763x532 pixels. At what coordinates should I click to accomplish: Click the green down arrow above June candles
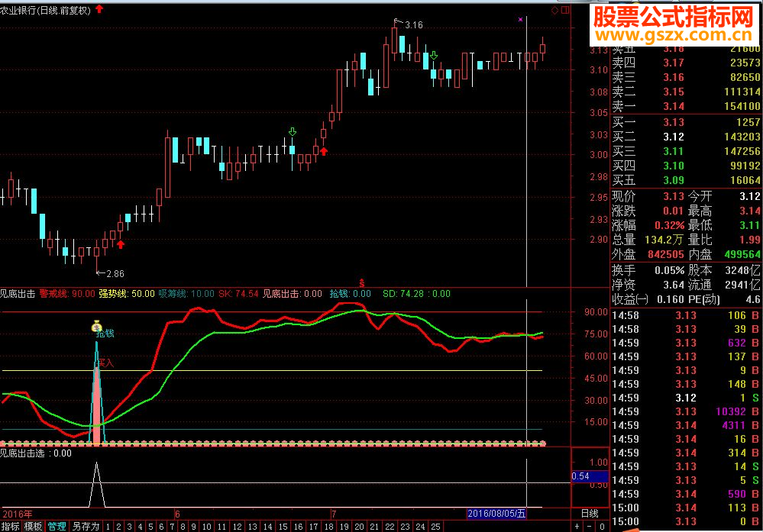[292, 132]
